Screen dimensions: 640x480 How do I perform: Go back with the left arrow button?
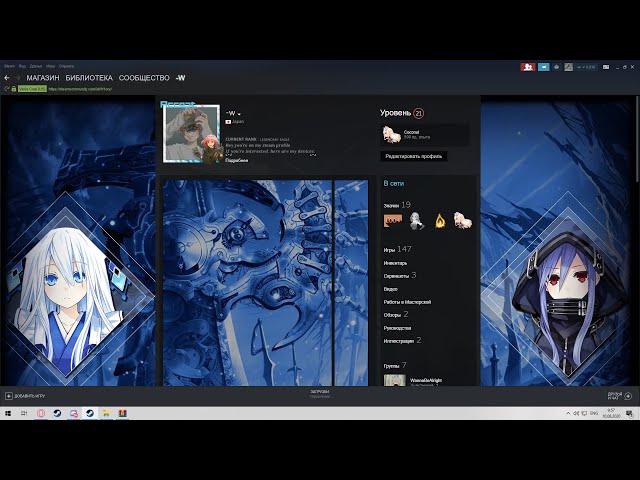click(x=7, y=78)
